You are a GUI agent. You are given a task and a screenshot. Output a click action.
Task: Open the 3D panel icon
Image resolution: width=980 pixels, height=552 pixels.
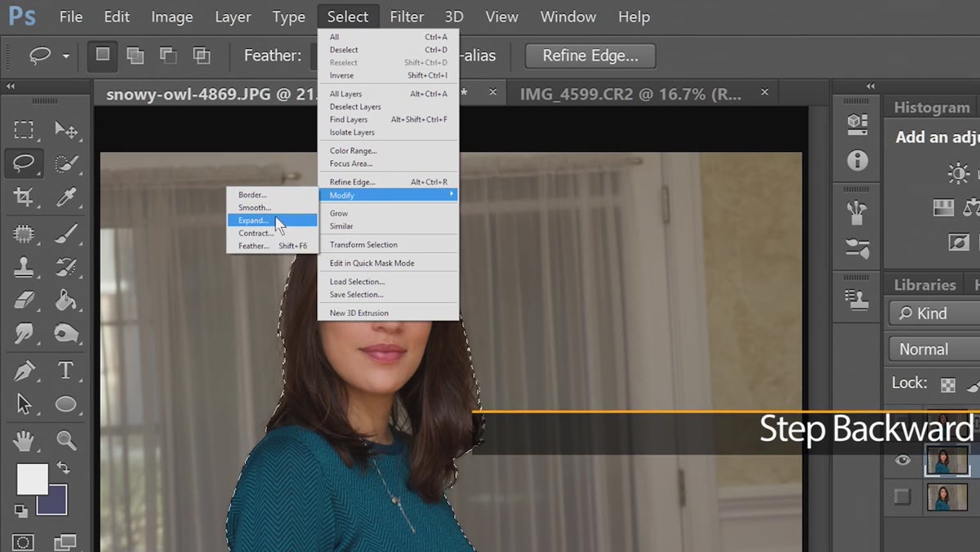tap(857, 123)
